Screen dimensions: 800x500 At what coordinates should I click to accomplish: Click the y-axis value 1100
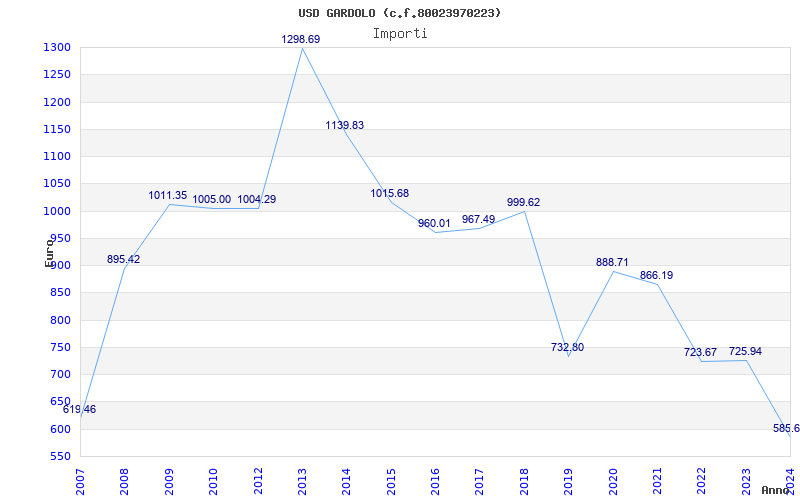coord(57,157)
